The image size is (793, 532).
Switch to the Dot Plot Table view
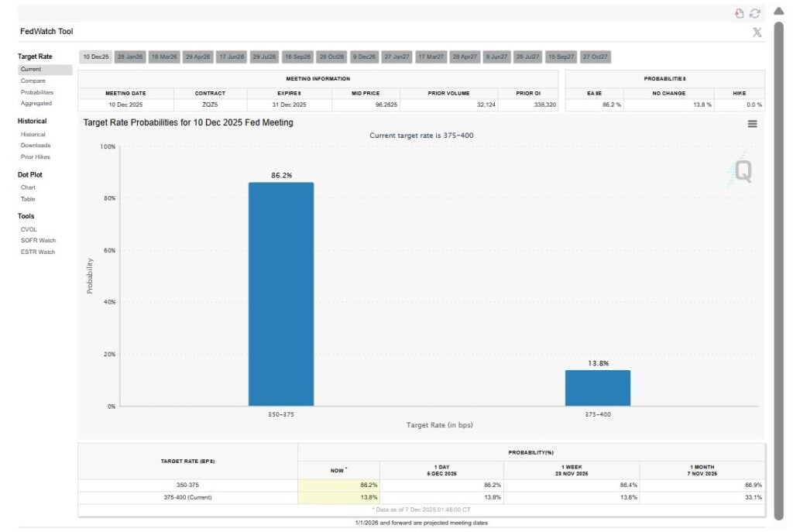point(28,199)
